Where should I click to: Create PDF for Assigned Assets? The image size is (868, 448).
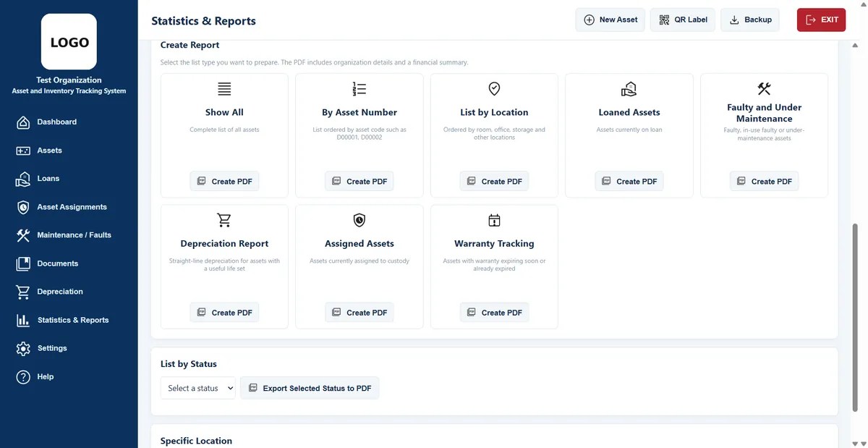[x=359, y=312]
